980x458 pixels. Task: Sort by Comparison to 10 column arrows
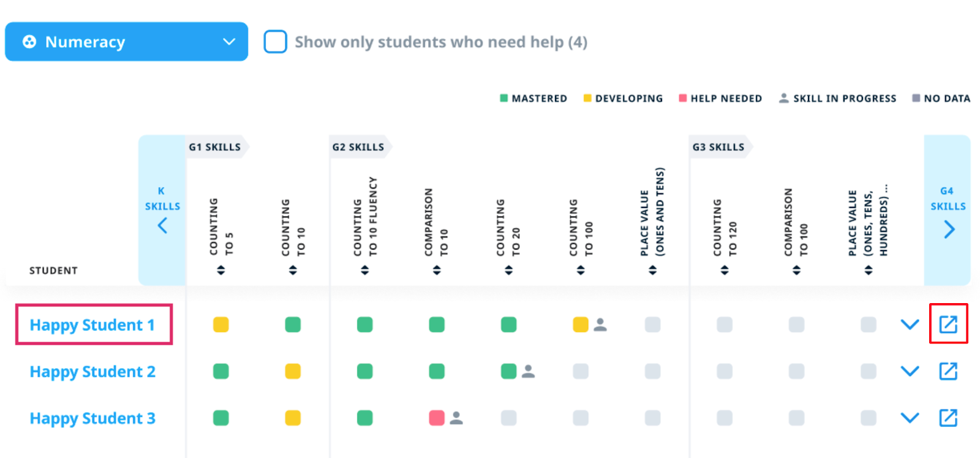pyautogui.click(x=437, y=270)
